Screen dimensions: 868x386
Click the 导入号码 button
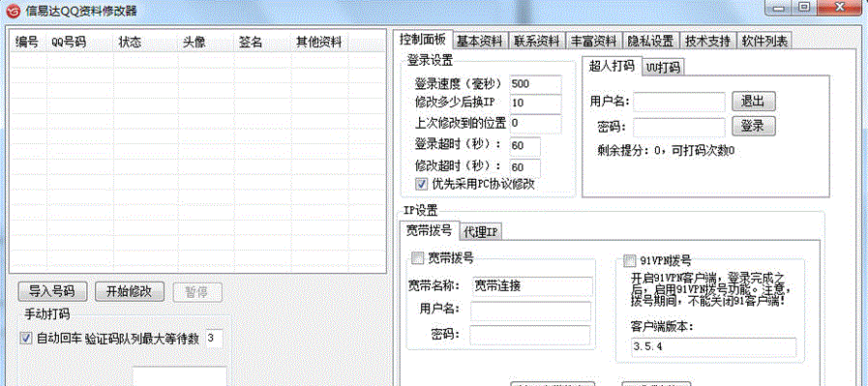point(51,291)
